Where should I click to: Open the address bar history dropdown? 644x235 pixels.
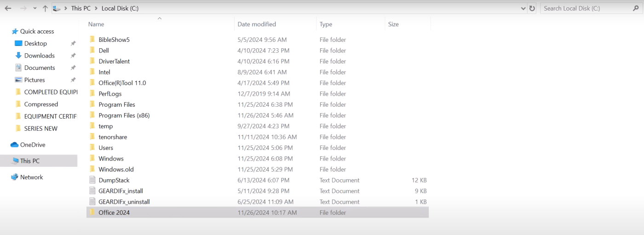click(x=523, y=8)
